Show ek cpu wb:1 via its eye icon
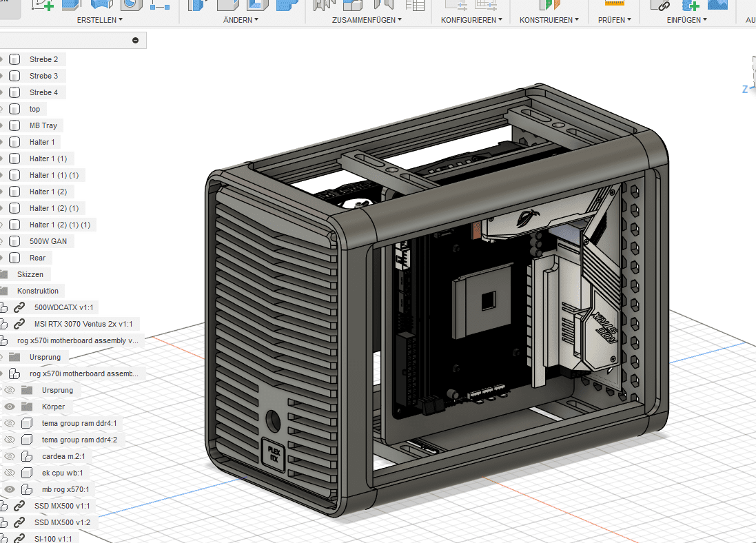This screenshot has width=756, height=543. coord(10,473)
